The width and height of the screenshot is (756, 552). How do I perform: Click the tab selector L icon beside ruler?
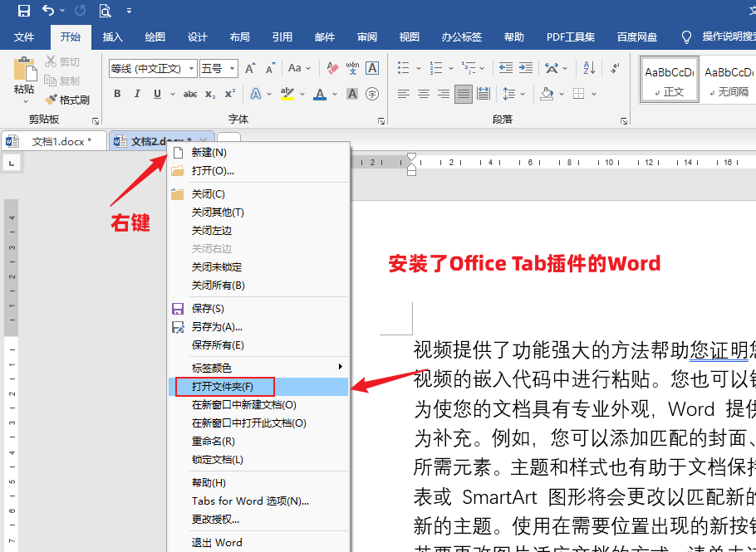[12, 164]
